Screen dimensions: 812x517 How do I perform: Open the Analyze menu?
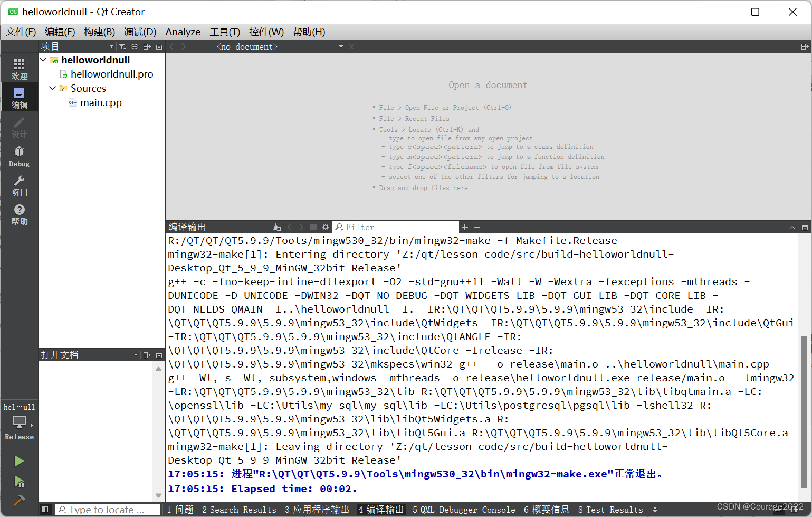pyautogui.click(x=183, y=32)
